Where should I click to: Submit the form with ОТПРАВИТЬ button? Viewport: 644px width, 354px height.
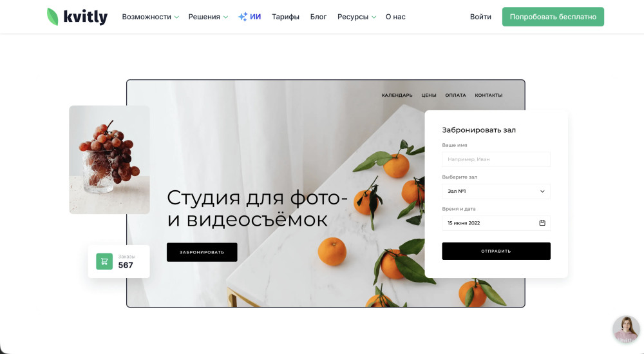(x=496, y=251)
